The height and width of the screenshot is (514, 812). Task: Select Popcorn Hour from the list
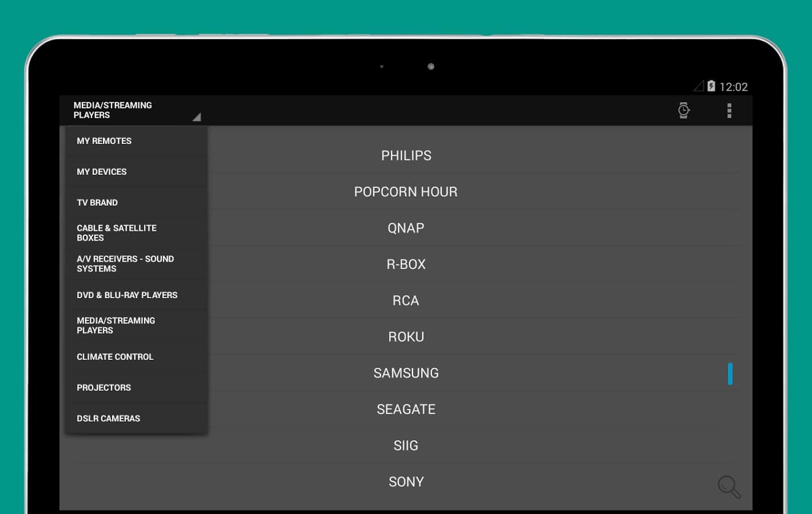point(406,192)
